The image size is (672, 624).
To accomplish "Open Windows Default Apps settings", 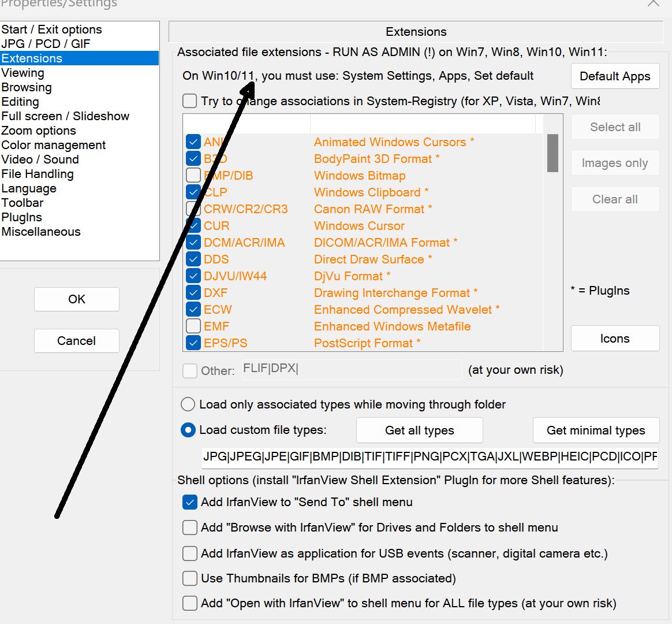I will point(615,76).
